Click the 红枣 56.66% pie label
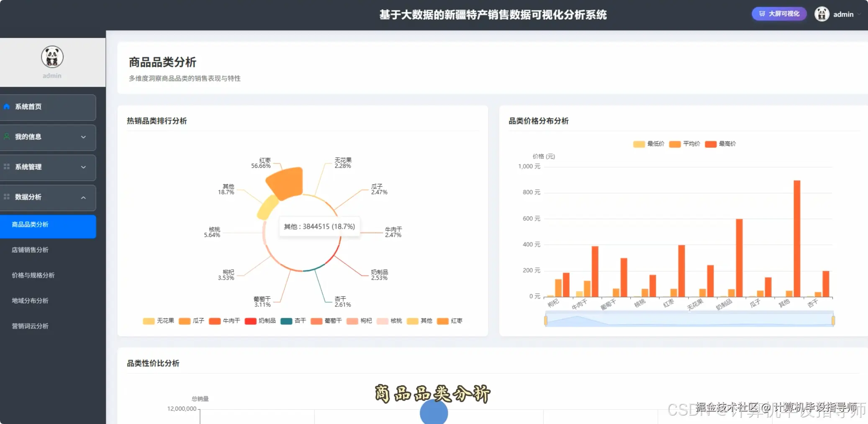This screenshot has height=424, width=868. click(261, 163)
